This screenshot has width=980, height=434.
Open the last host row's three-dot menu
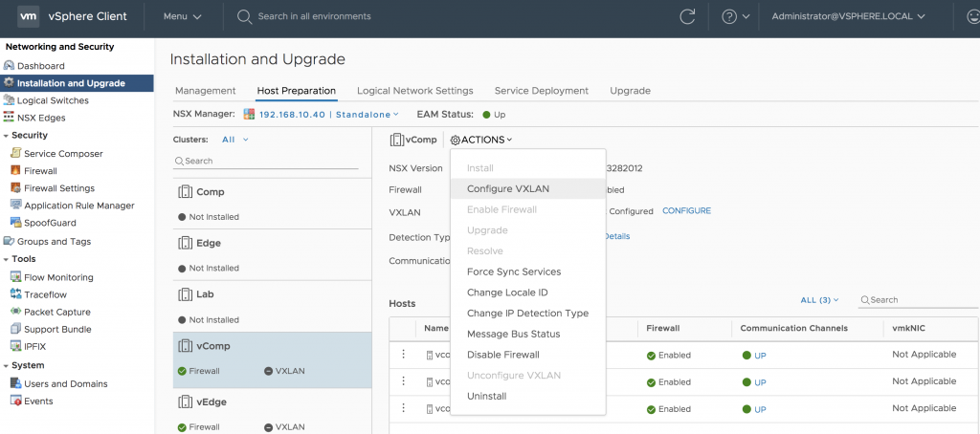(403, 408)
